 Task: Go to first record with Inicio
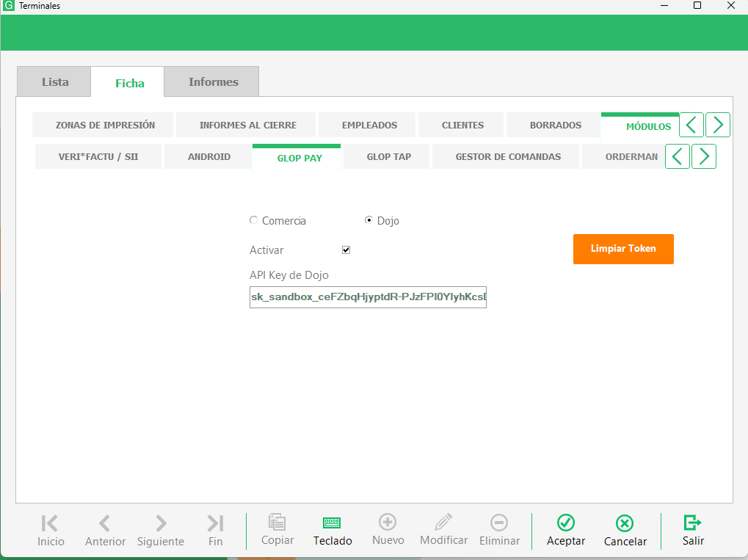(x=51, y=531)
